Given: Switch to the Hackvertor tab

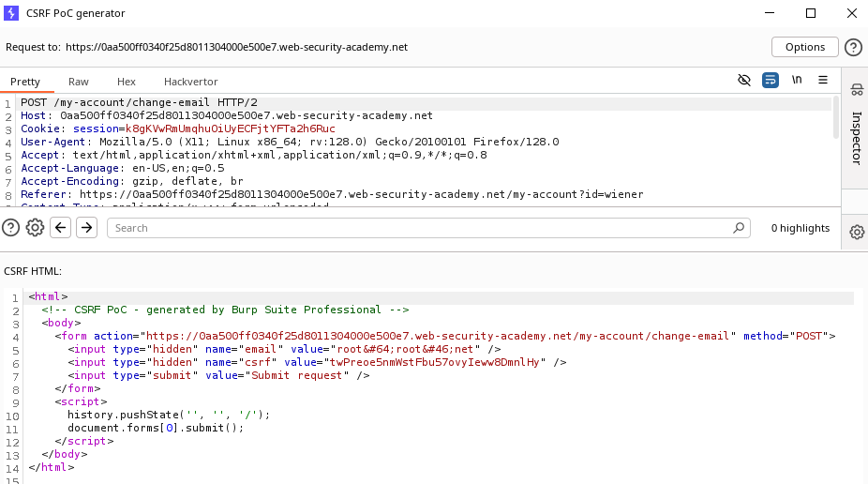Looking at the screenshot, I should pos(190,82).
